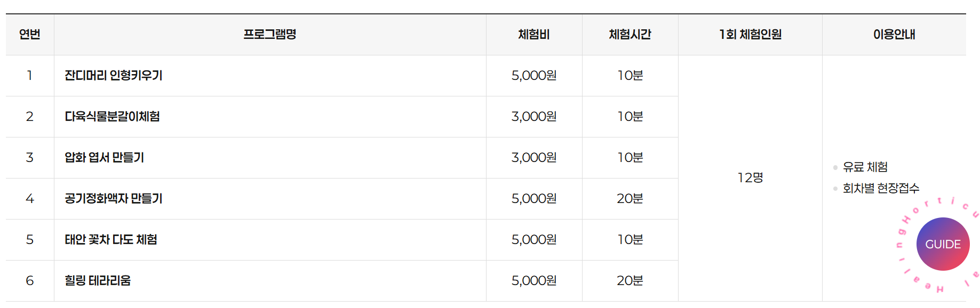Click 3,000원 fee of 다육식물분갈이체험
980x308 pixels.
point(534,117)
